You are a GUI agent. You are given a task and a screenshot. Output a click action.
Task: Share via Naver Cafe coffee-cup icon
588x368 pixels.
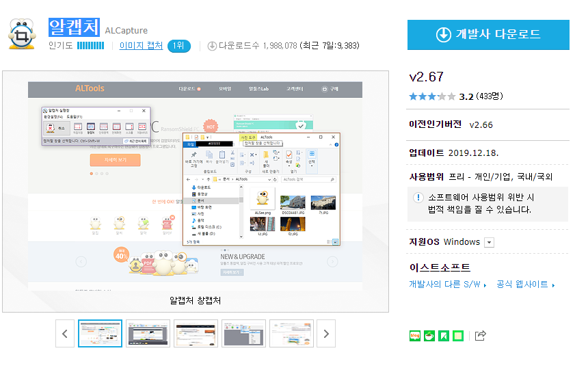click(429, 336)
